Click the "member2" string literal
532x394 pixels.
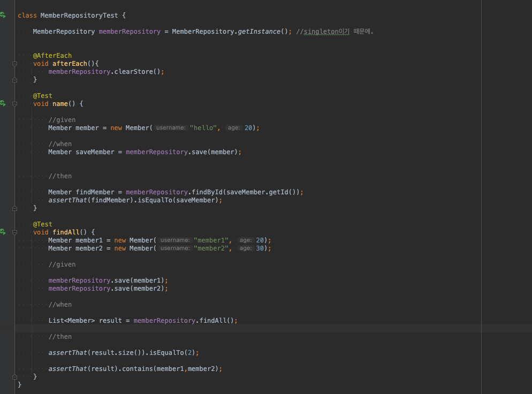pos(211,248)
